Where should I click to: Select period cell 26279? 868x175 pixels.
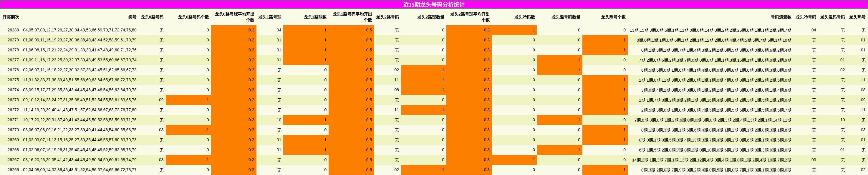click(x=13, y=40)
